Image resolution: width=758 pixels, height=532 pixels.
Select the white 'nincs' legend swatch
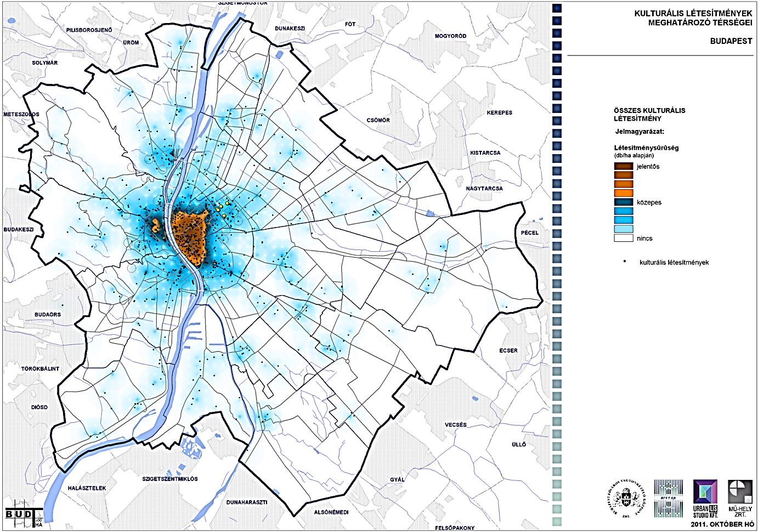click(x=624, y=239)
